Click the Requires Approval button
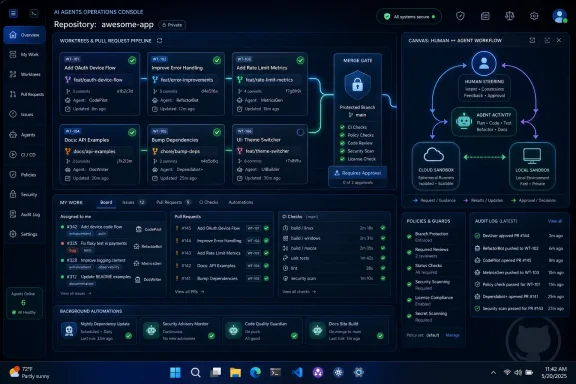576x384 pixels. point(357,173)
